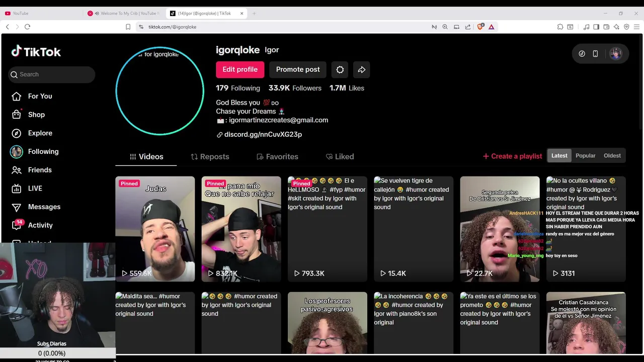Image resolution: width=644 pixels, height=362 pixels.
Task: Close the TikTok browser tab
Action: [x=242, y=14]
